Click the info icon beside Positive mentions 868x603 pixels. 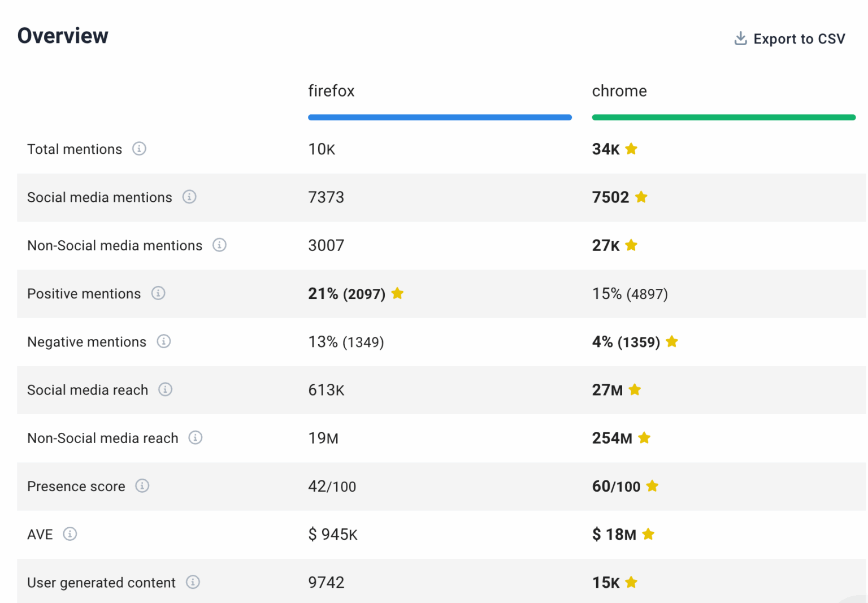[x=159, y=293]
